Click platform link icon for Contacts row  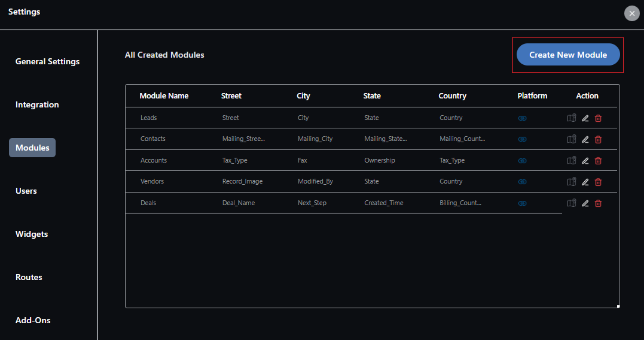[522, 139]
